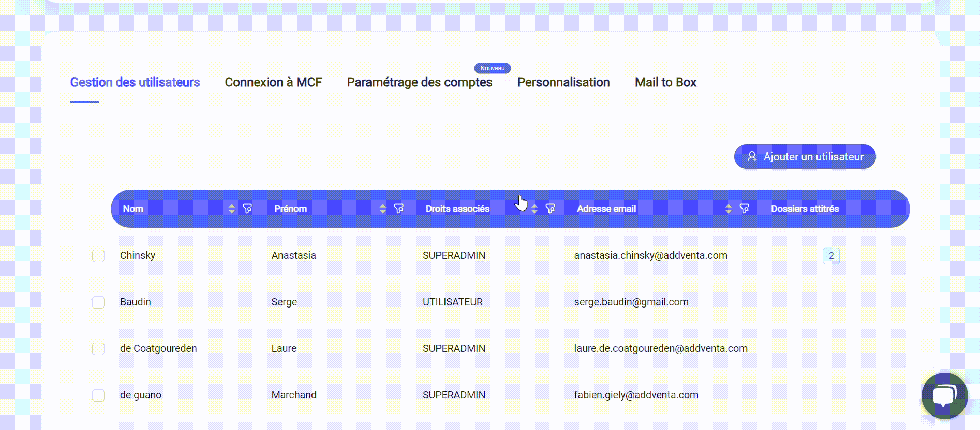Open the chat support bubble
The width and height of the screenshot is (980, 430).
[944, 396]
